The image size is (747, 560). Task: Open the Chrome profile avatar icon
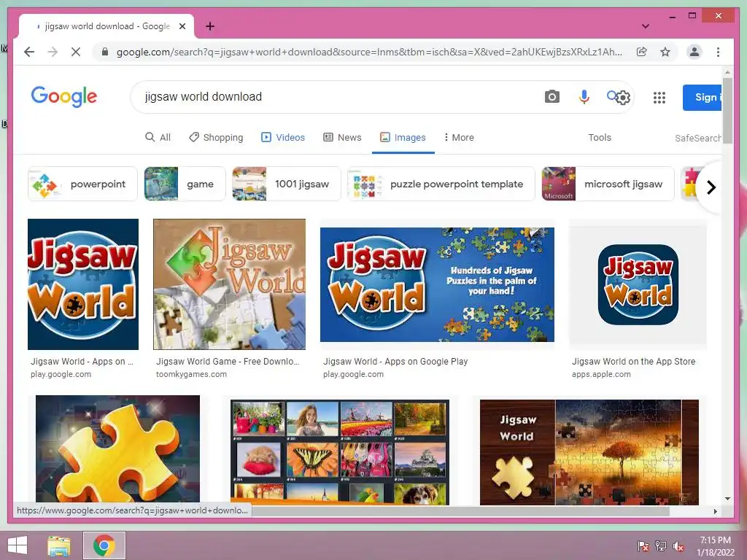point(694,52)
